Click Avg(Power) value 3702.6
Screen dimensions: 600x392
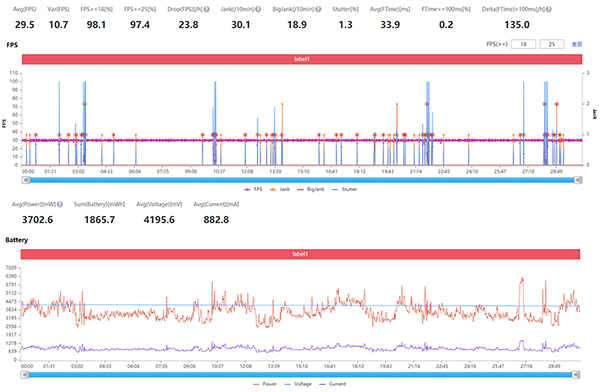[38, 220]
